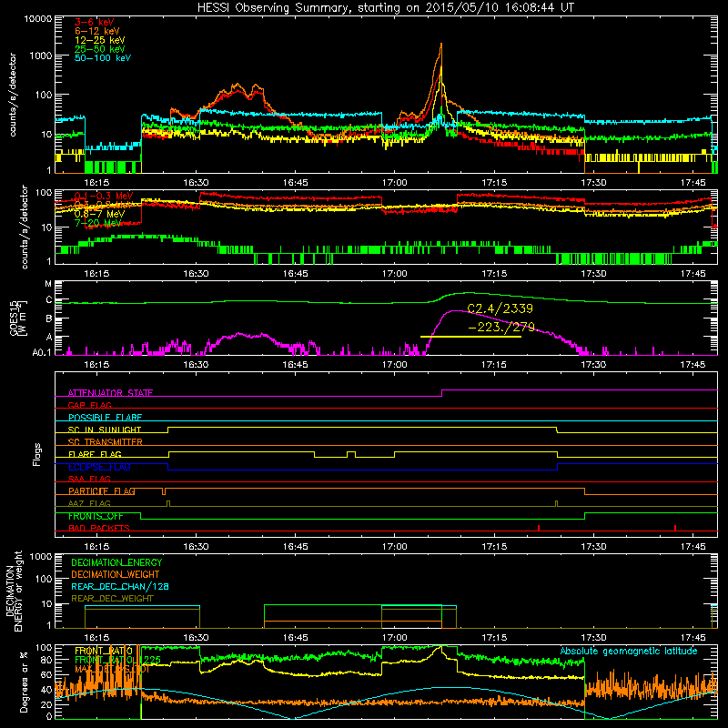The height and width of the screenshot is (728, 728).
Task: Click the "0.1-0.3 MeV" legend label
Action: (103, 196)
